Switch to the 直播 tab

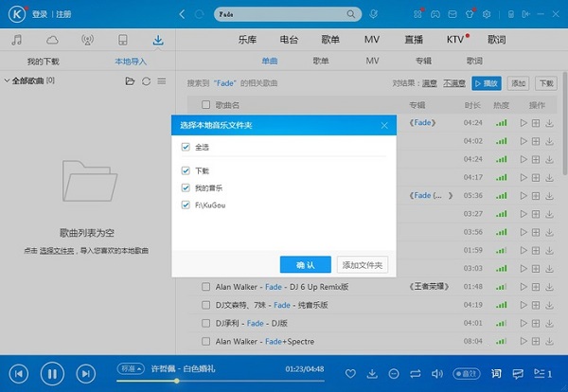pos(414,40)
